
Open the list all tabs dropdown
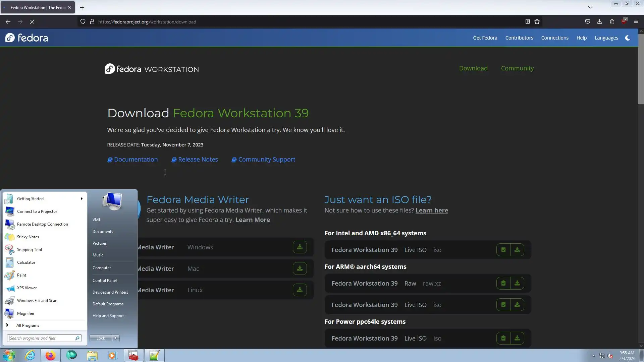coord(590,7)
